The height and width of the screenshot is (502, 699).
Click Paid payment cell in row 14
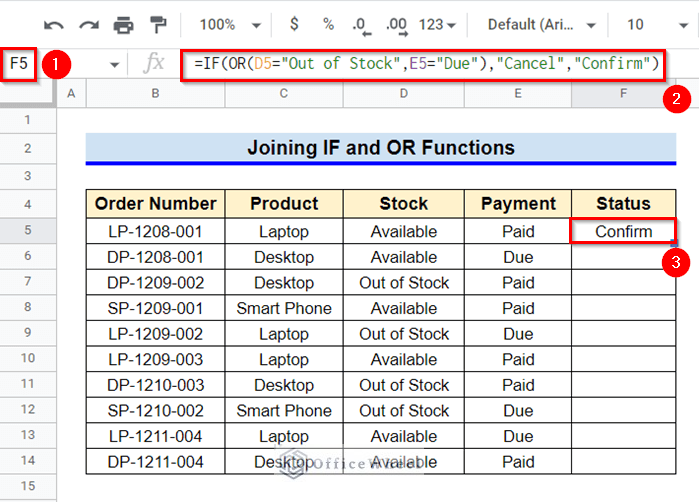click(518, 462)
